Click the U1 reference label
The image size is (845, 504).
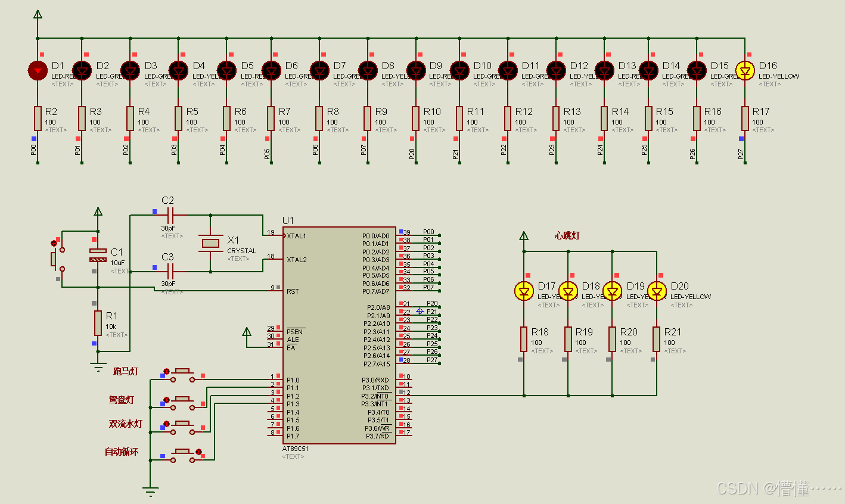click(288, 220)
